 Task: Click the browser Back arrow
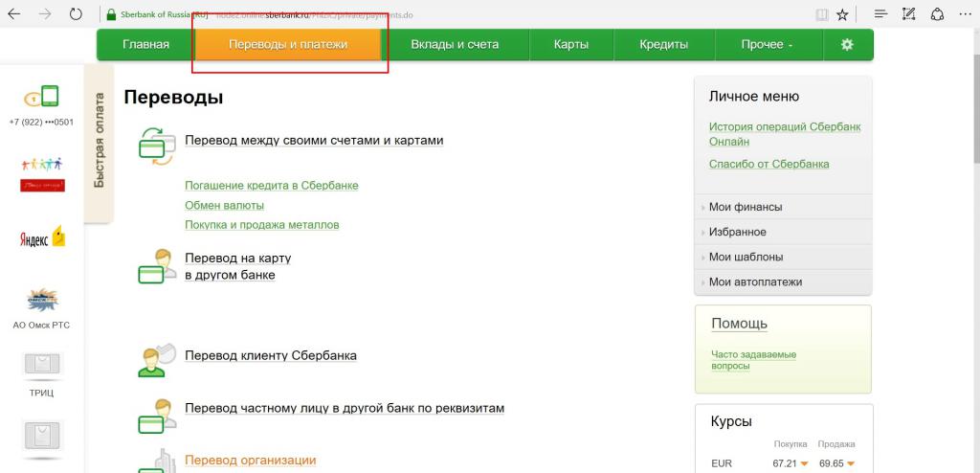(13, 13)
